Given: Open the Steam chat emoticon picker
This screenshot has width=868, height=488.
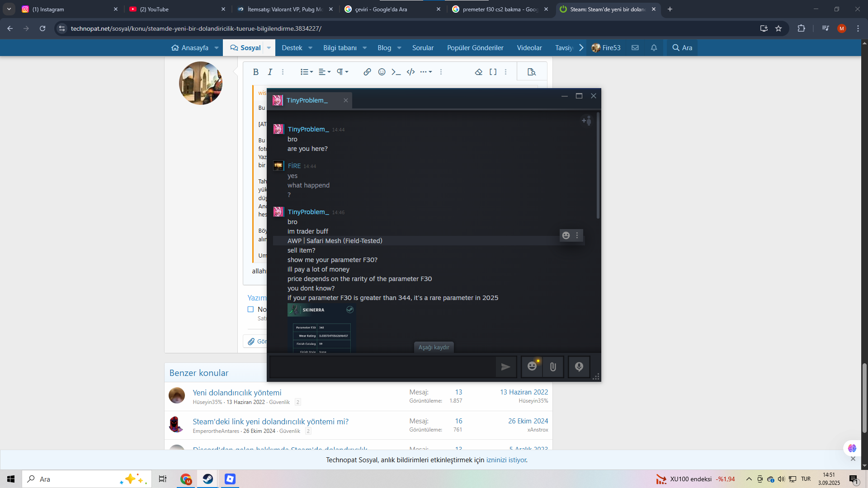Looking at the screenshot, I should [x=532, y=366].
